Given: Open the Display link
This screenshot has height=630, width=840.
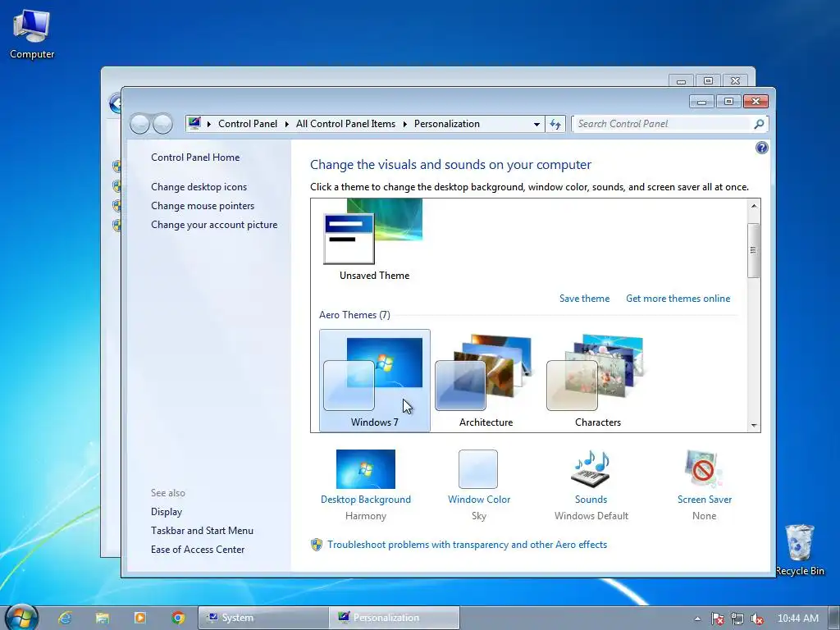Looking at the screenshot, I should (166, 512).
